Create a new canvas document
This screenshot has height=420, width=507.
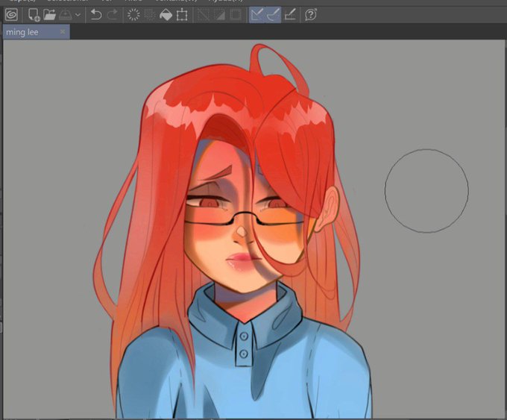click(34, 15)
